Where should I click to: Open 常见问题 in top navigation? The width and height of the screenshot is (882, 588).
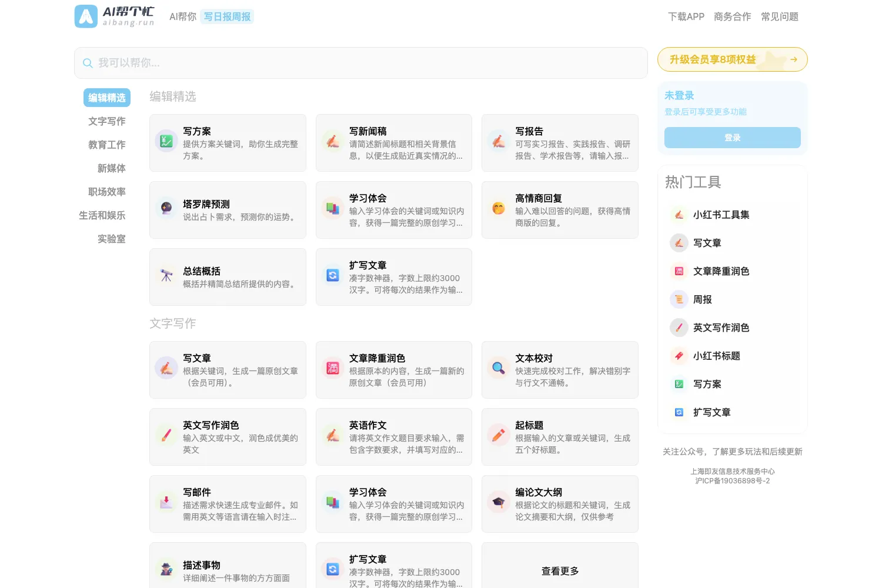[x=780, y=16]
